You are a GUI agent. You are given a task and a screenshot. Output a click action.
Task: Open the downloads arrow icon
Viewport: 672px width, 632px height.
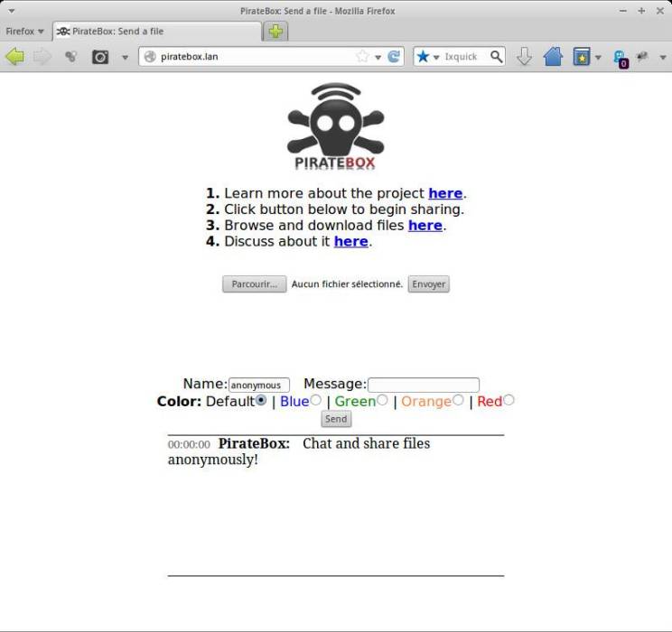coord(524,57)
